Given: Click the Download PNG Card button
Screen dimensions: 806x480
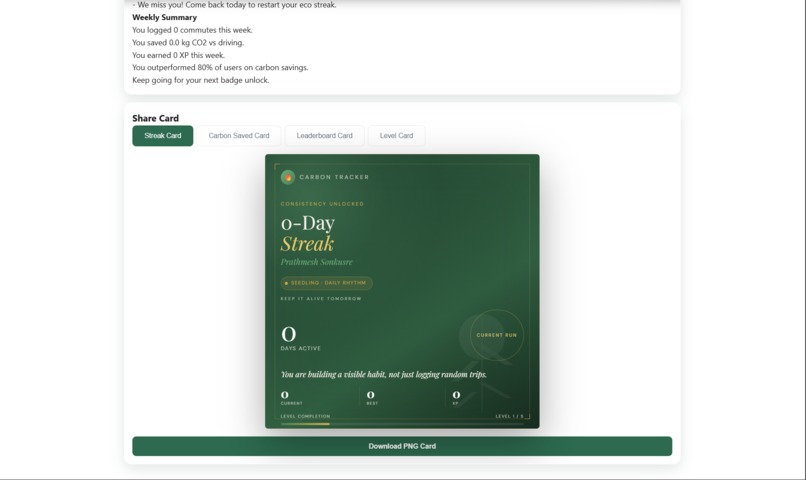Looking at the screenshot, I should click(402, 446).
